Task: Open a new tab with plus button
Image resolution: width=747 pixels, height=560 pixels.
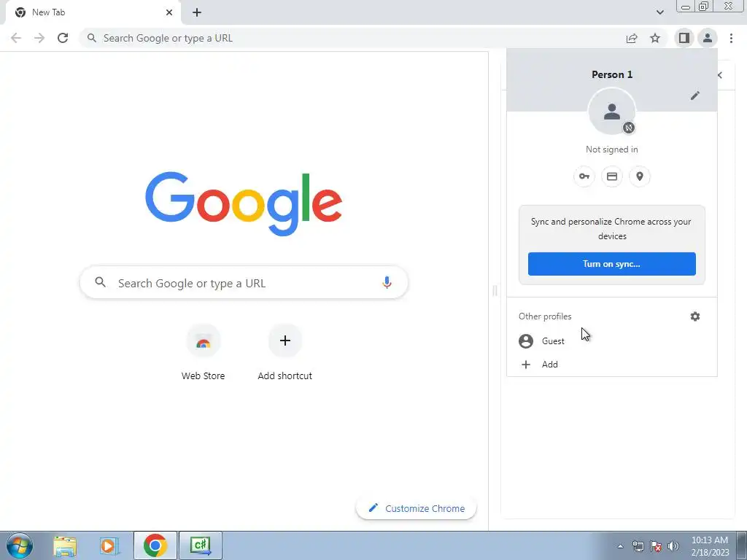Action: pyautogui.click(x=197, y=13)
